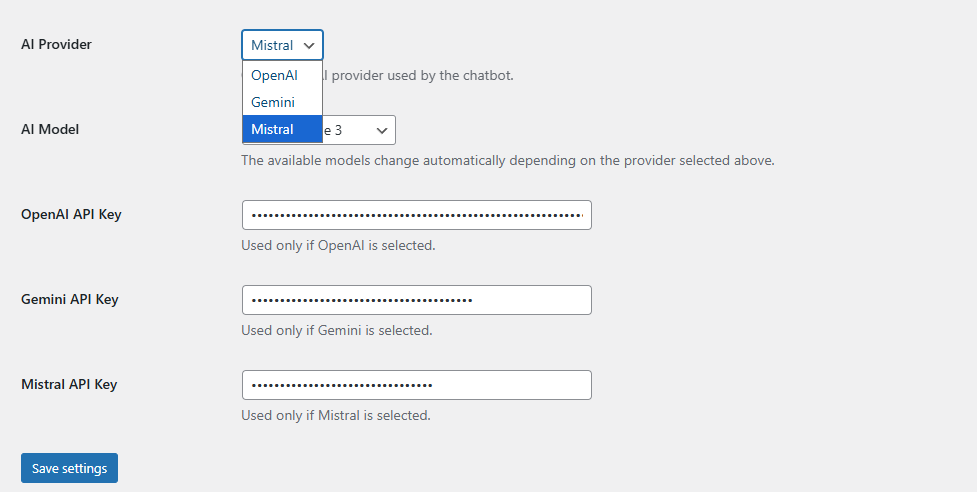
Task: Click the OpenAI API Key label
Action: click(x=71, y=214)
